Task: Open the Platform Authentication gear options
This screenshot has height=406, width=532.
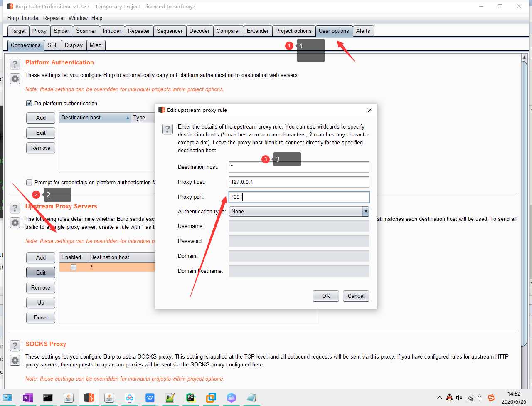Action: coord(15,79)
